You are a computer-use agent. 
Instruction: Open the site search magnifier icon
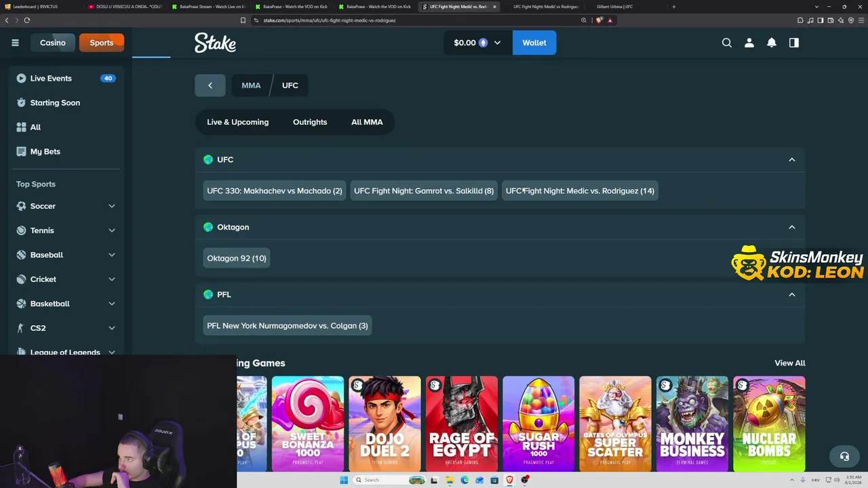[727, 43]
